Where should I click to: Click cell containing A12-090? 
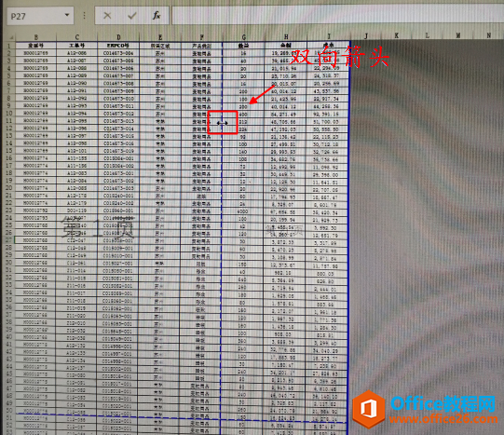tap(76, 83)
